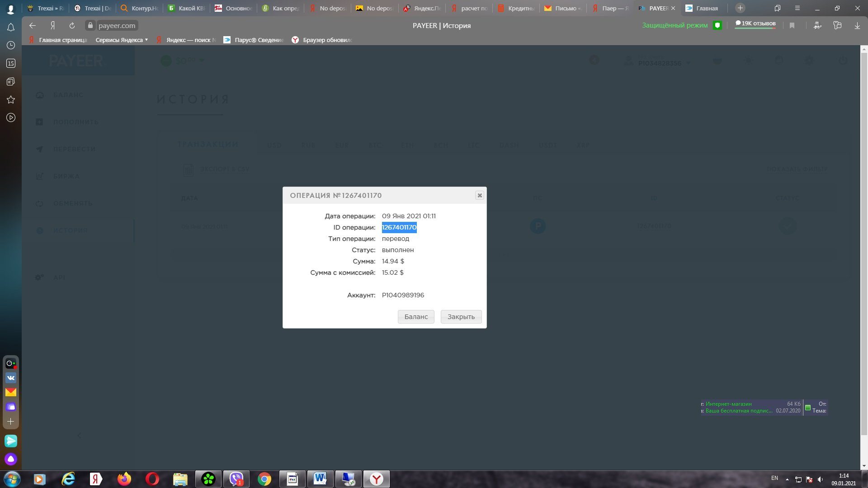This screenshot has width=868, height=488.
Task: Click the amount value 14.94 $
Action: pyautogui.click(x=393, y=261)
